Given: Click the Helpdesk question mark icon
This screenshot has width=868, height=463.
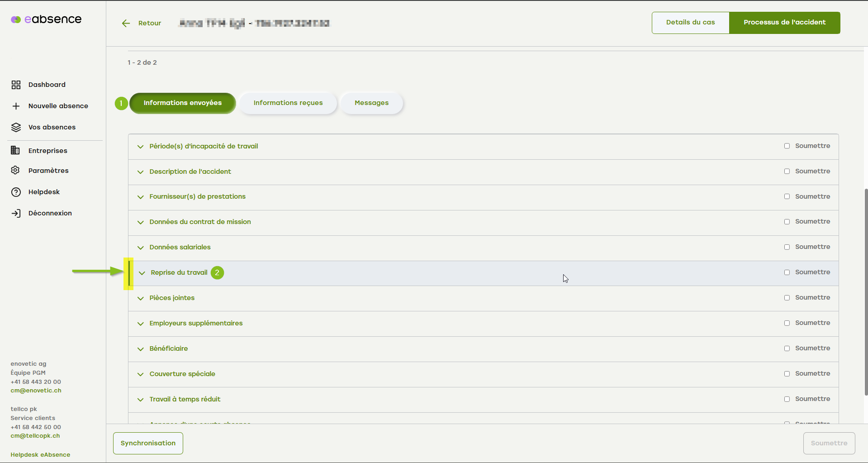Looking at the screenshot, I should (16, 192).
